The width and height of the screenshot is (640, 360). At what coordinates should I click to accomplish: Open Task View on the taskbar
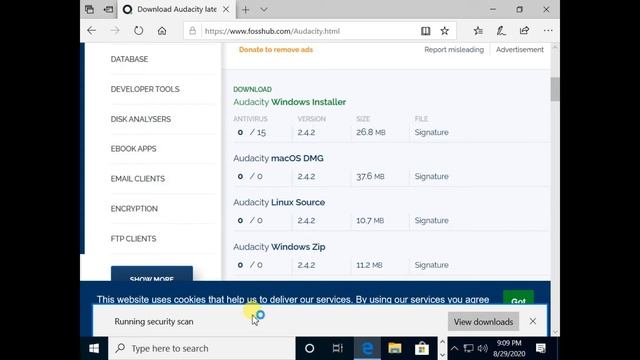pos(337,348)
